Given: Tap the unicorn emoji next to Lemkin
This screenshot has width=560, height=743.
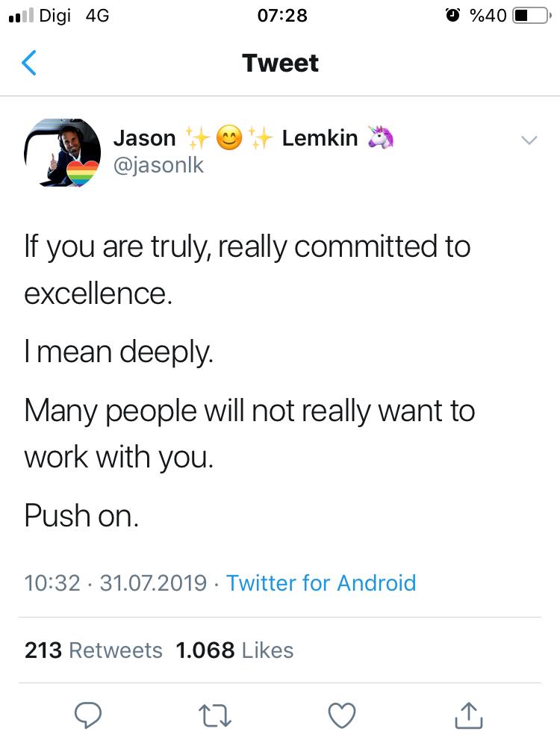Looking at the screenshot, I should tap(380, 138).
